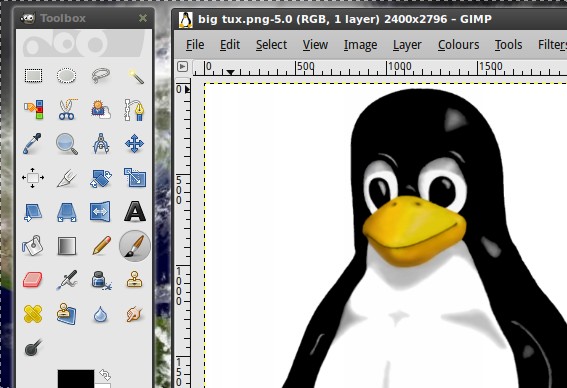
Task: Click the Tux icon in GIMP title bar
Action: pos(186,20)
